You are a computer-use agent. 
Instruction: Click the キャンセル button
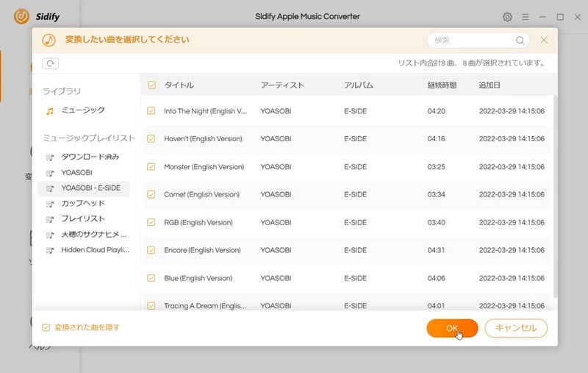coord(516,328)
